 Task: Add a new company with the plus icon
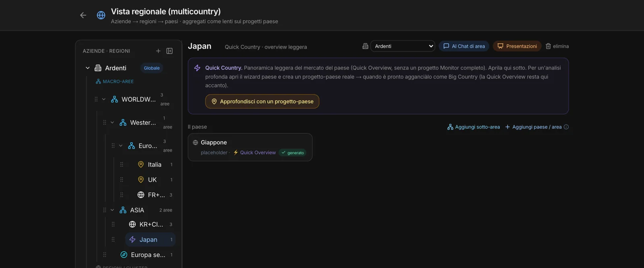158,51
